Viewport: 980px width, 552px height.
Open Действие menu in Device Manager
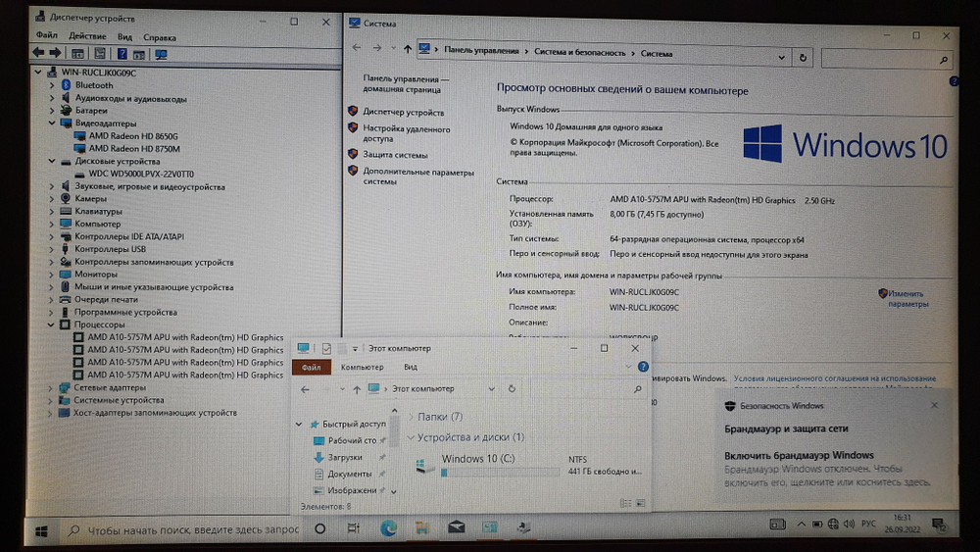point(87,36)
